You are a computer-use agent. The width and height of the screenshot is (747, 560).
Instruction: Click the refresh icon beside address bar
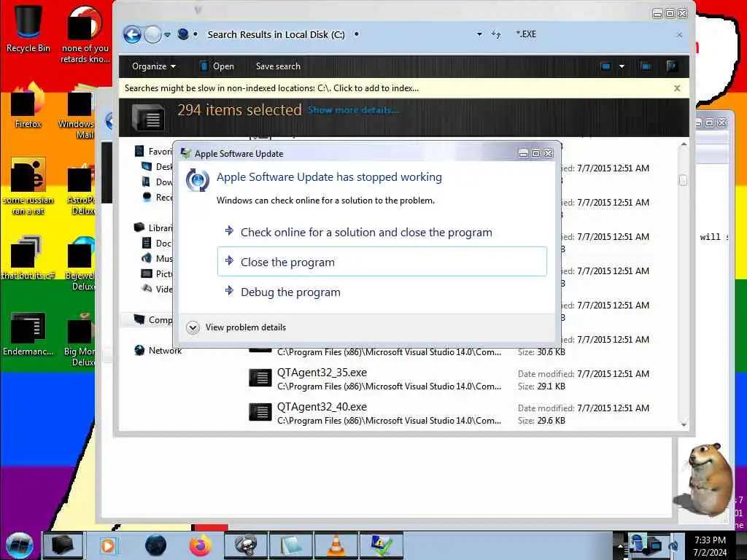496,34
